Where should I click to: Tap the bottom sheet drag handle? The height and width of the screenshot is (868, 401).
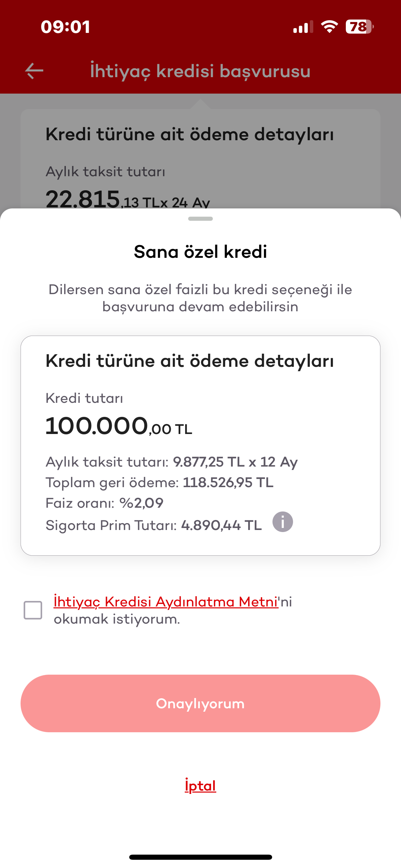tap(200, 219)
